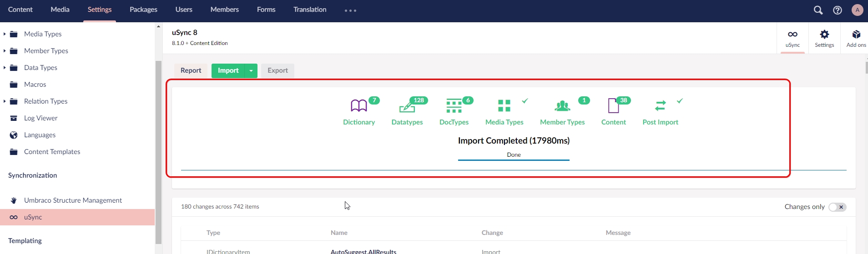Select the Content document icon
This screenshot has width=868, height=254.
[613, 106]
